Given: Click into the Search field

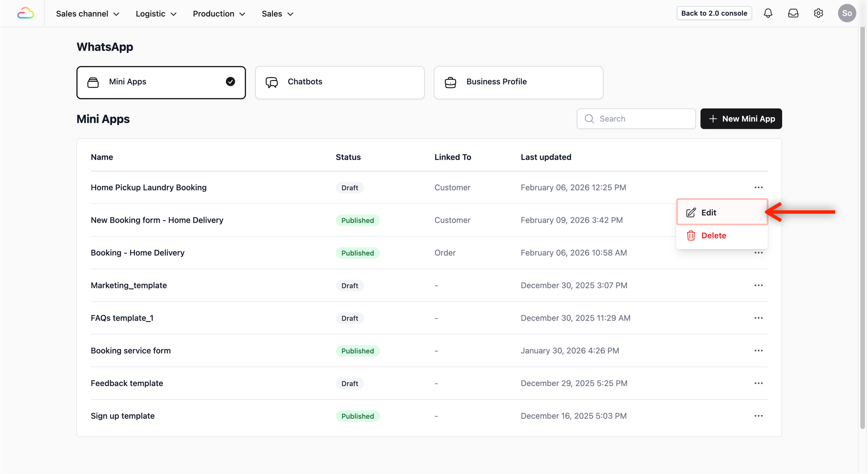Looking at the screenshot, I should (x=642, y=118).
